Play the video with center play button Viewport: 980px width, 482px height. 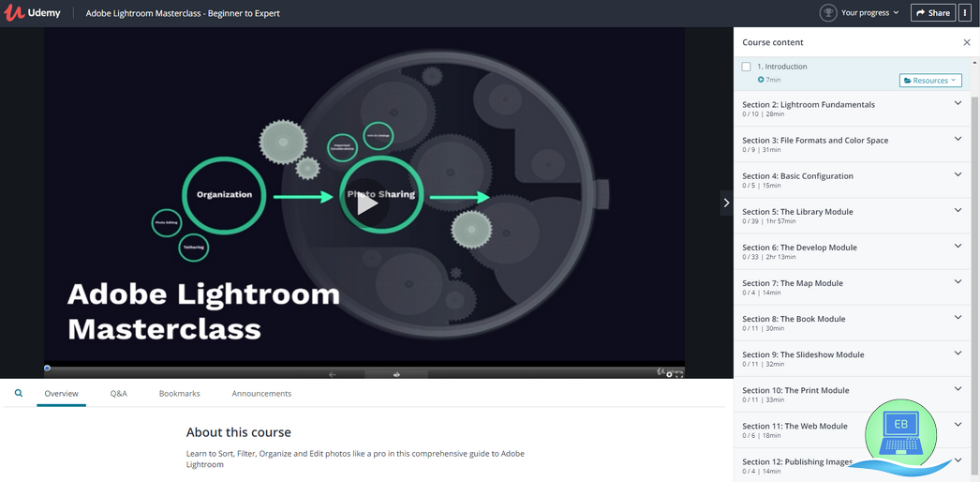tap(367, 204)
